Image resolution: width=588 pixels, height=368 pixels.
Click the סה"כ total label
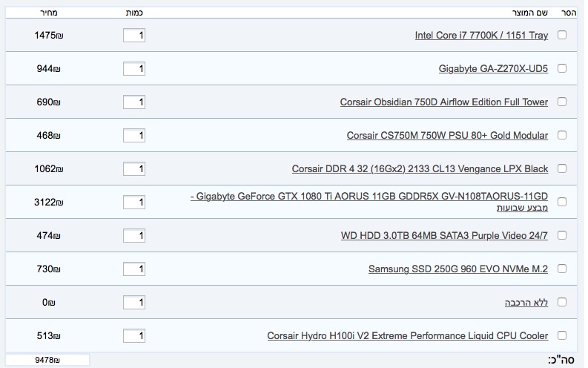[561, 360]
